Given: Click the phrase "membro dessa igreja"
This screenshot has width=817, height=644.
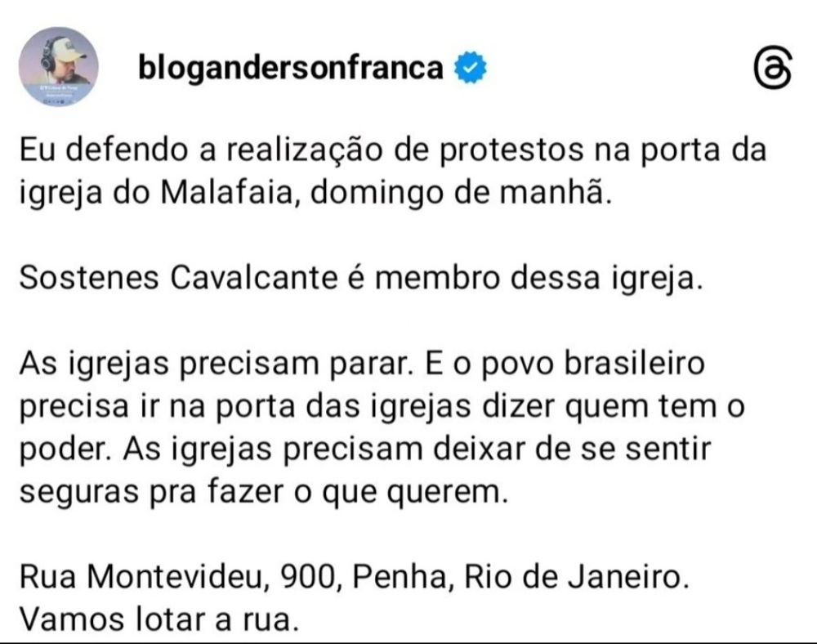Looking at the screenshot, I should point(535,279).
